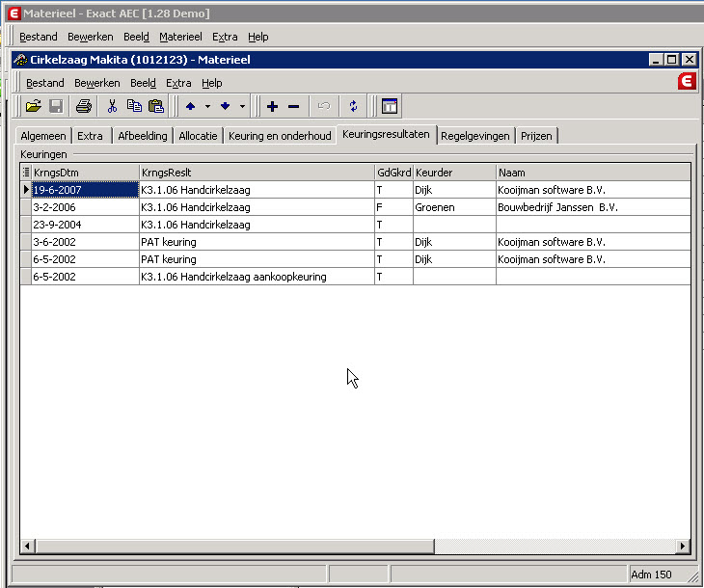Select date cell 3-2-2006
Image resolution: width=704 pixels, height=588 pixels.
[x=85, y=207]
